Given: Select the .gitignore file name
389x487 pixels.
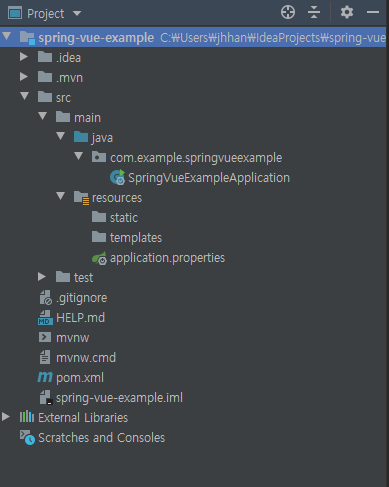Looking at the screenshot, I should [82, 298].
